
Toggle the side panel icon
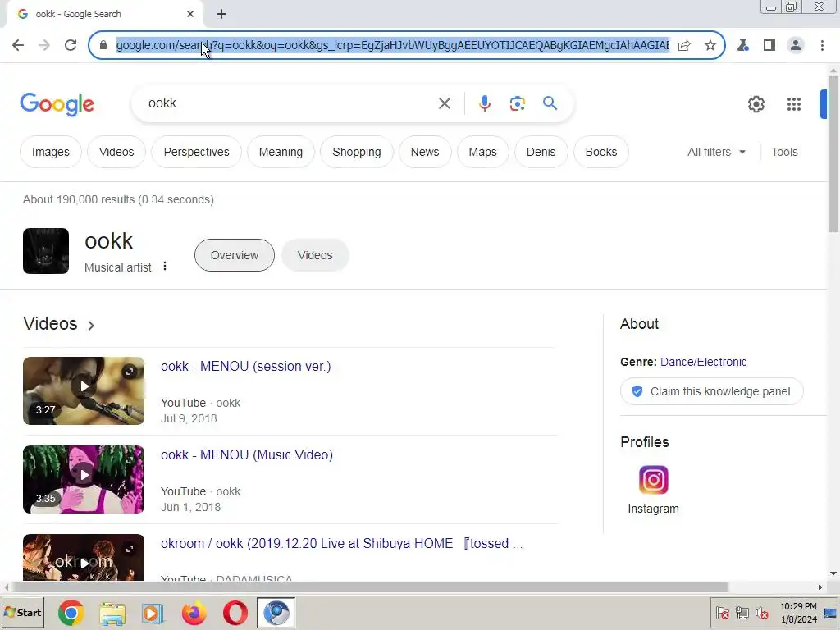pos(769,46)
